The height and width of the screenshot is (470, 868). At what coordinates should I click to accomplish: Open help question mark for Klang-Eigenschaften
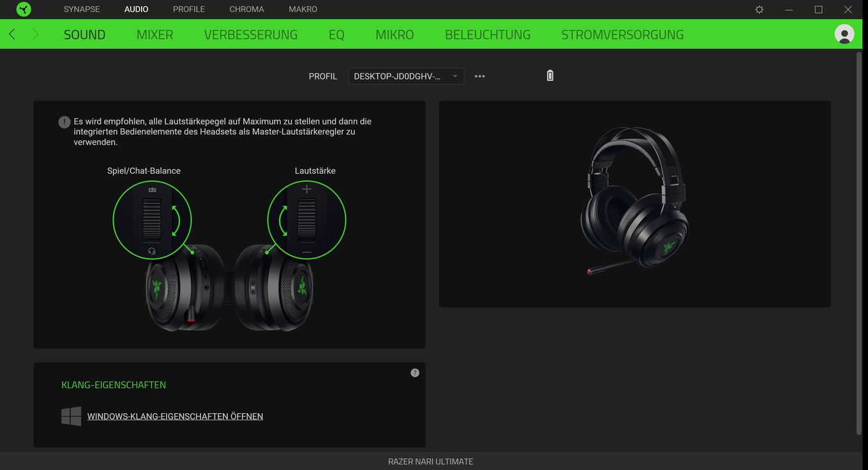point(415,373)
